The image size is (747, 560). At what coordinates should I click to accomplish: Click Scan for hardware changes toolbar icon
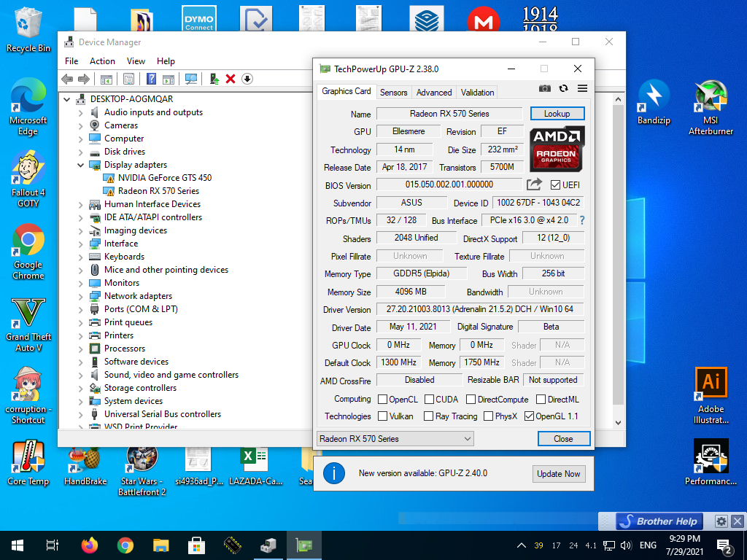click(x=191, y=79)
